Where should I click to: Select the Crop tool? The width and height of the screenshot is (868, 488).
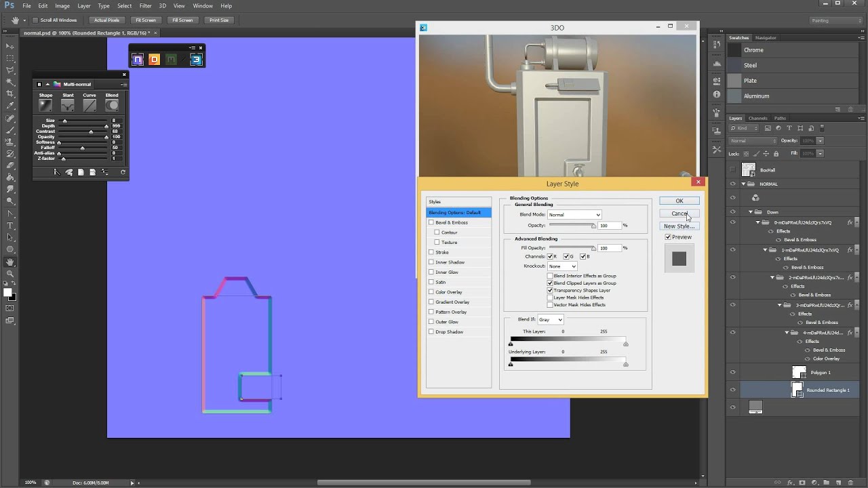coord(9,94)
